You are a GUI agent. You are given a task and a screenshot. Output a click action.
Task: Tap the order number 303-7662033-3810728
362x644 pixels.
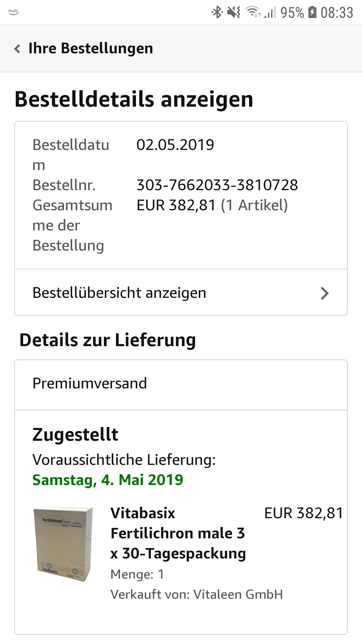217,185
